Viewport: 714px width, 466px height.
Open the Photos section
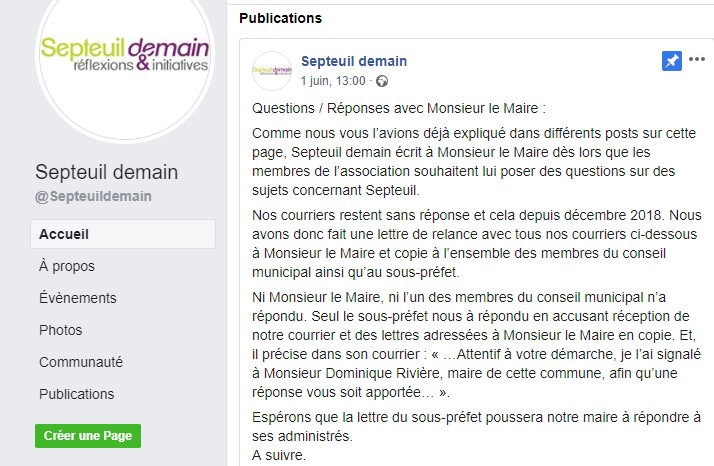pyautogui.click(x=61, y=330)
